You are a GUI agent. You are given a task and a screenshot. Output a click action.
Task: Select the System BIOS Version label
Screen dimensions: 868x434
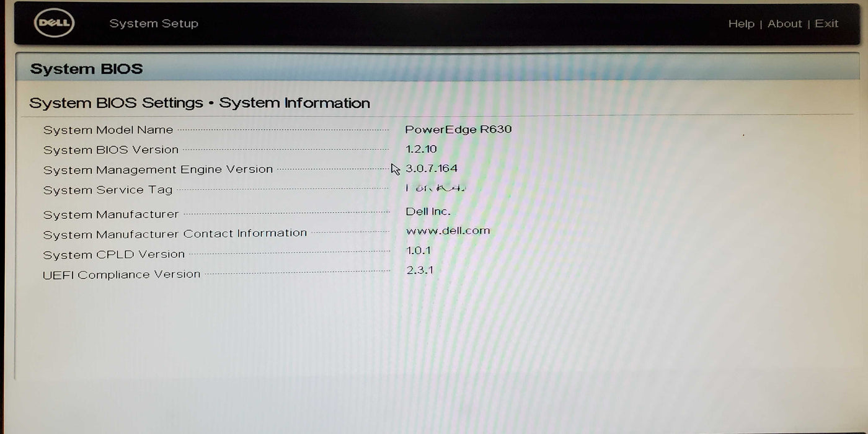[111, 150]
